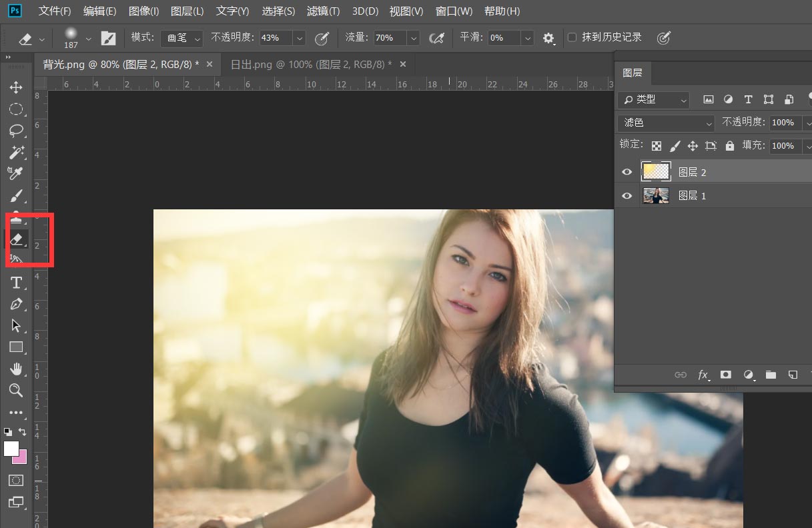Enable 抹到历史记录 checkbox
This screenshot has width=812, height=528.
pyautogui.click(x=572, y=37)
